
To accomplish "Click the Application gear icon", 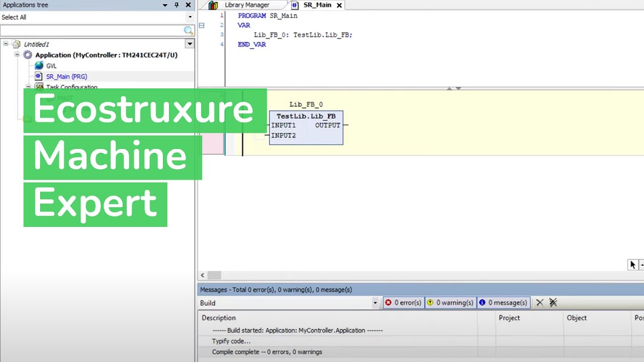I will [x=28, y=55].
